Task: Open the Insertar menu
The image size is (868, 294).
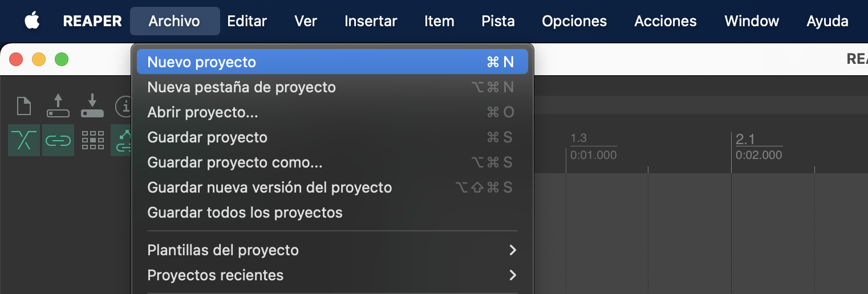Action: point(371,22)
